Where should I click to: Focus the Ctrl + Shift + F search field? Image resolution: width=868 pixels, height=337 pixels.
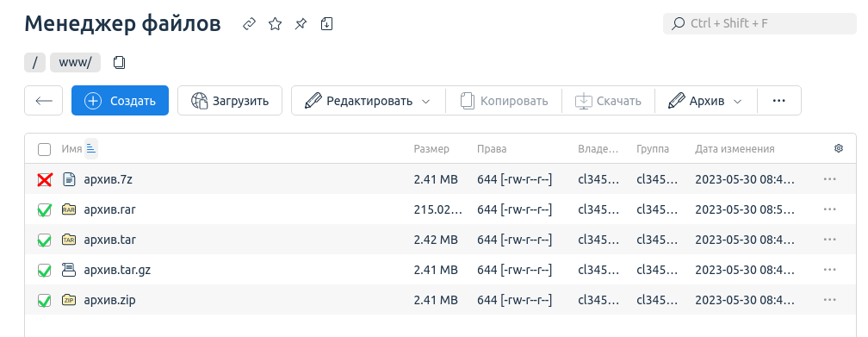coord(759,24)
